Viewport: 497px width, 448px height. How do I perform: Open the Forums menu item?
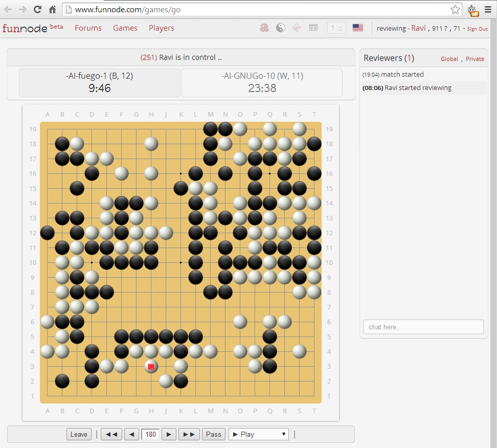coord(88,28)
